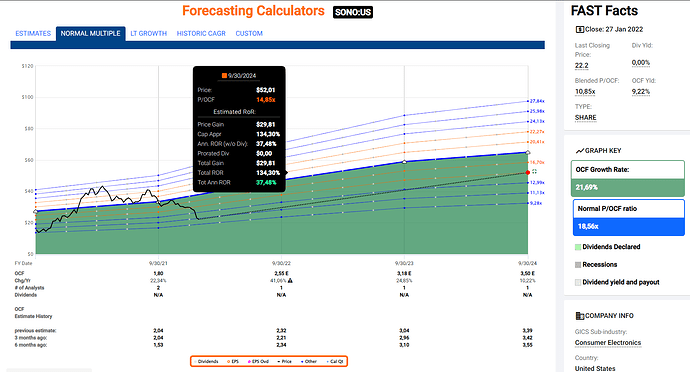Click the 9/30/21 date label on axis

tap(158, 263)
